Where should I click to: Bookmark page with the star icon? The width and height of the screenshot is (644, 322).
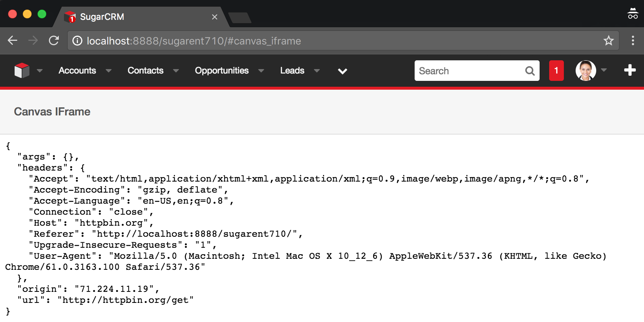click(x=608, y=41)
